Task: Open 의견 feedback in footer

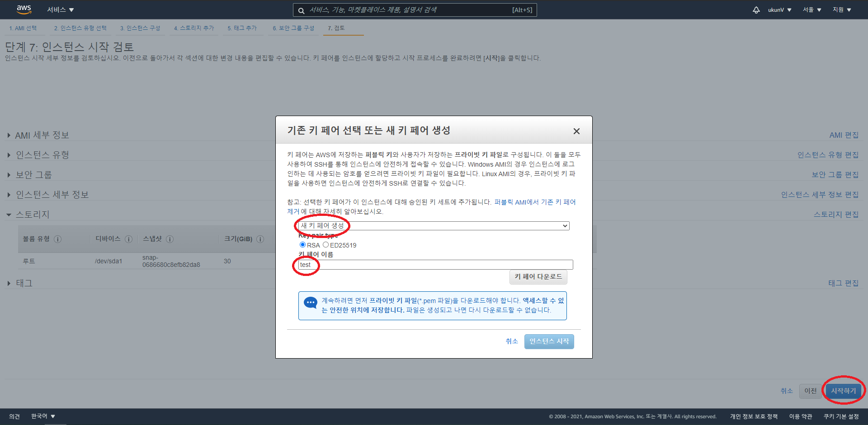Action: [14, 416]
